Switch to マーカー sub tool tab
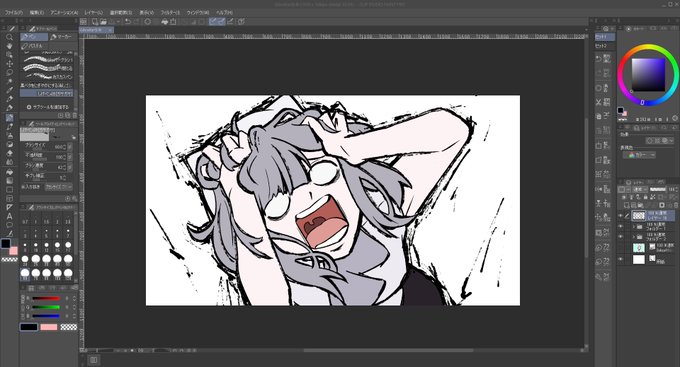The width and height of the screenshot is (680, 367). [62, 37]
